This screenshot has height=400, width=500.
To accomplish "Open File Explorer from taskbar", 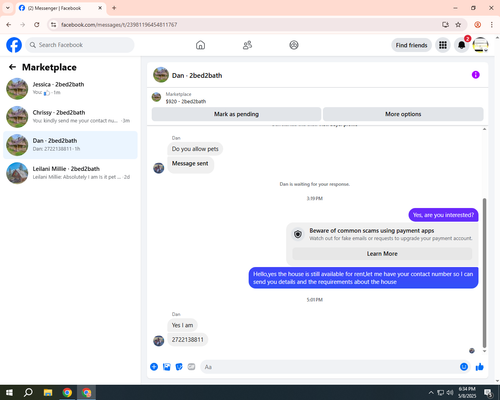I will (48, 393).
